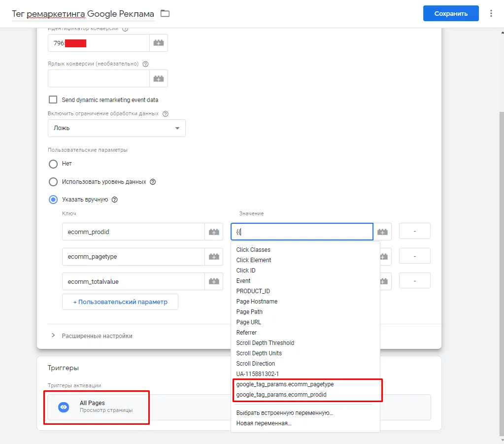The height and width of the screenshot is (444, 504).
Task: Open the Ложь dropdown for data processing restriction
Action: (x=117, y=128)
